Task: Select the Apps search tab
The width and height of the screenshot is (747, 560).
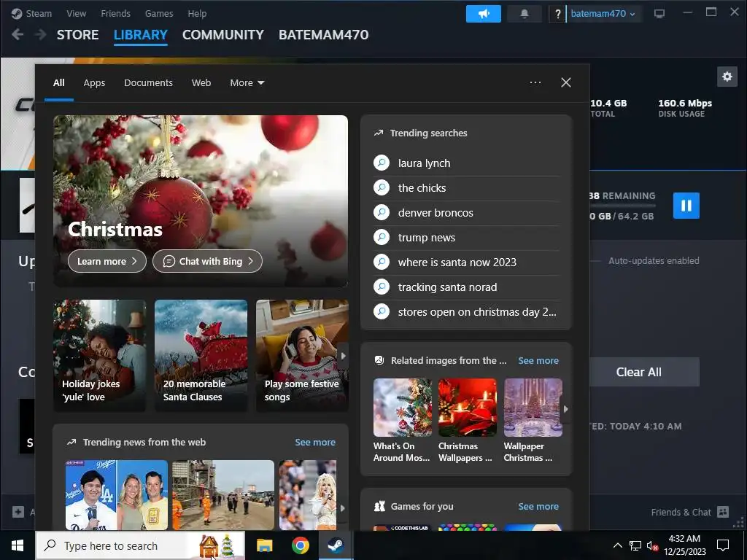Action: click(x=94, y=83)
